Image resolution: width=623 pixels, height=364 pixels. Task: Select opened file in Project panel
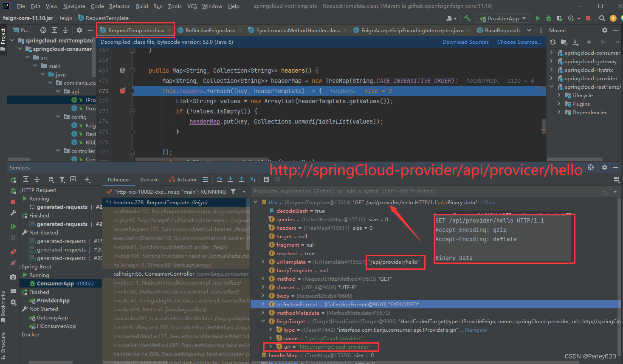(x=43, y=30)
